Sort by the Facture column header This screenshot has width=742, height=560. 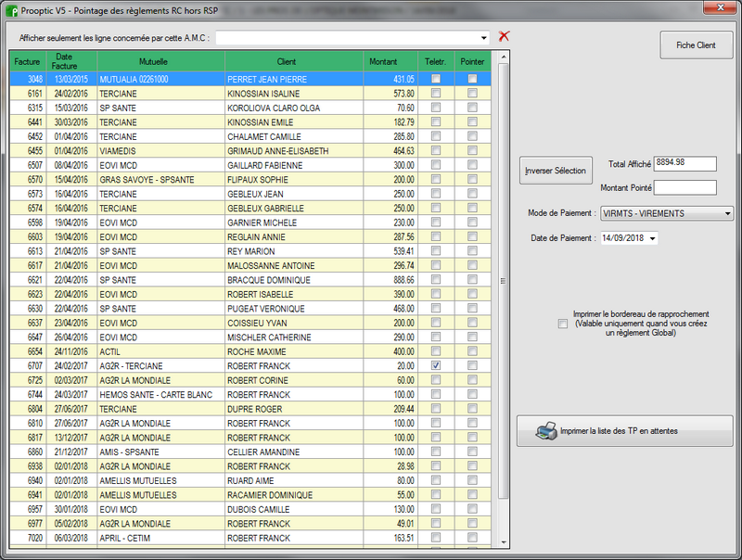coord(28,61)
